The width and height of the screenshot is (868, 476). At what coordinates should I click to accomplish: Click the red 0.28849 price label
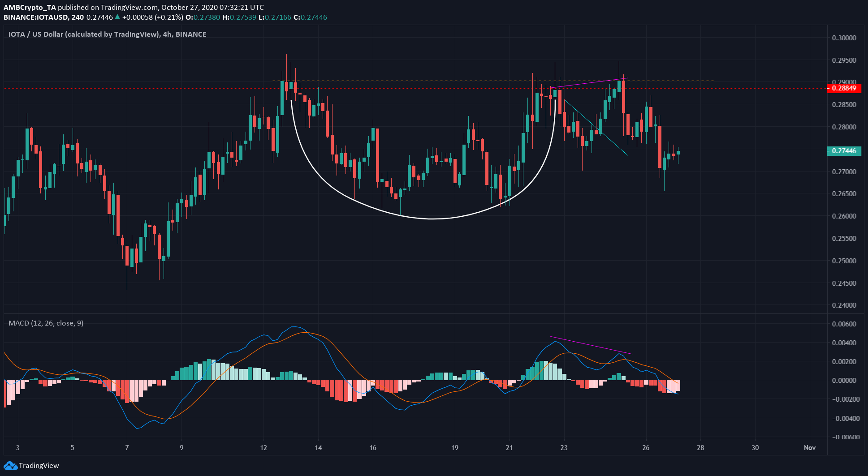844,88
